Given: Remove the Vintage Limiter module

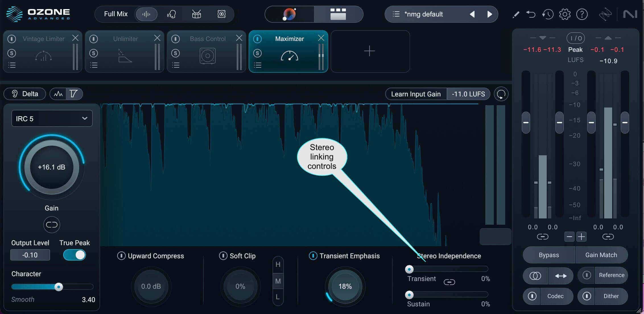Looking at the screenshot, I should point(75,38).
